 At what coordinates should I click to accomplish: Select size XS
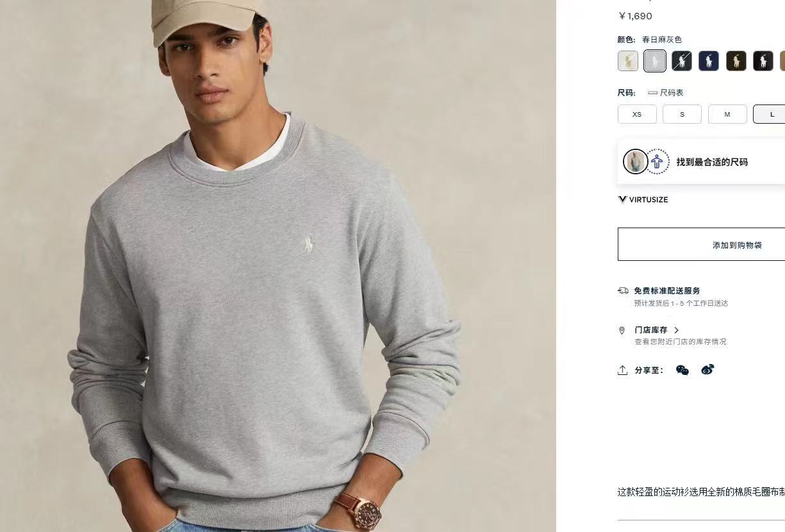pos(637,114)
